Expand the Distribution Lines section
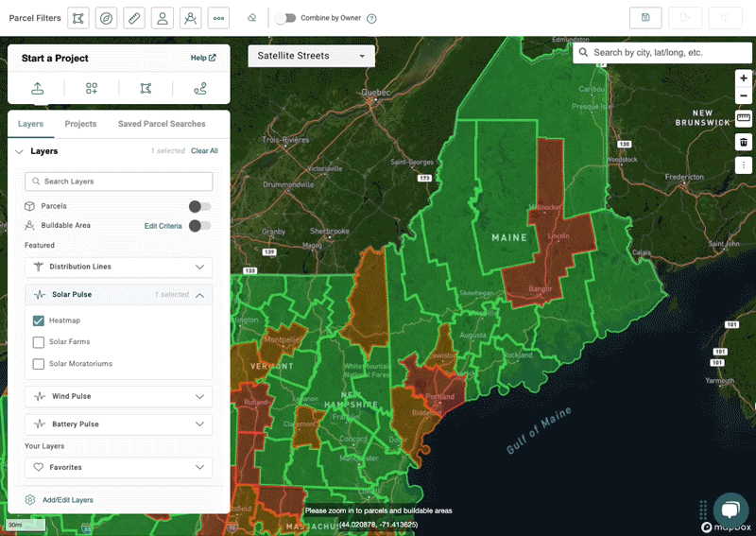Image resolution: width=756 pixels, height=536 pixels. pyautogui.click(x=118, y=267)
